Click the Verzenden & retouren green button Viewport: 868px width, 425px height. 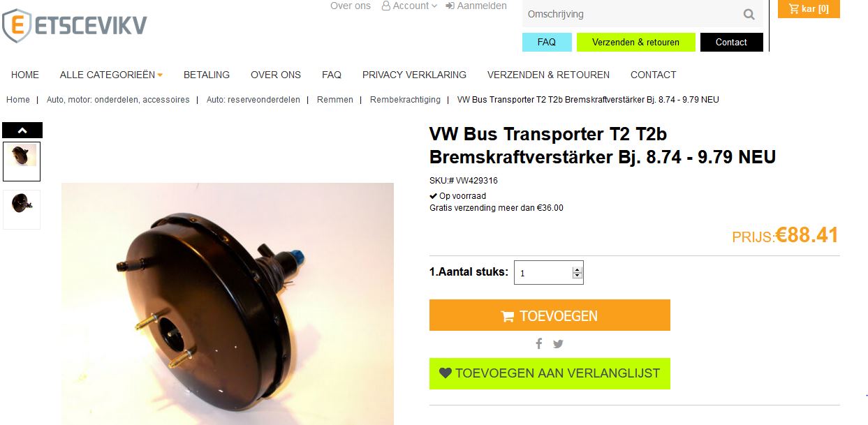pos(636,42)
